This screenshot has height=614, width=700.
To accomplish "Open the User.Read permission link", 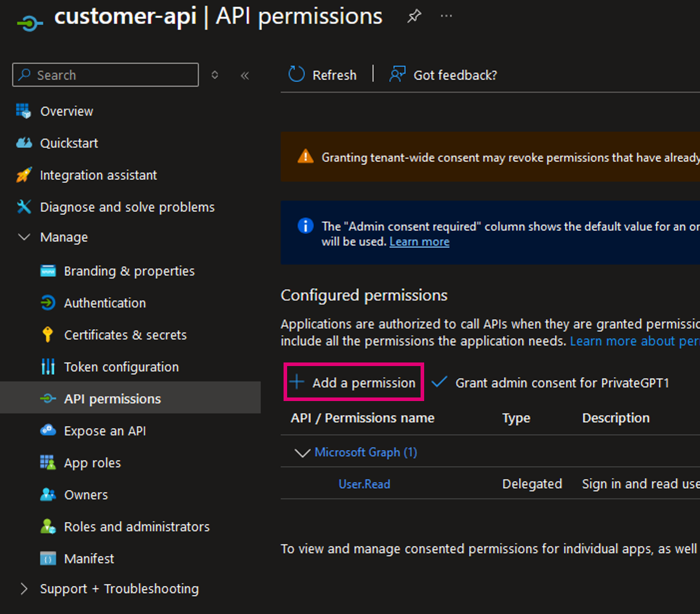I will point(364,484).
